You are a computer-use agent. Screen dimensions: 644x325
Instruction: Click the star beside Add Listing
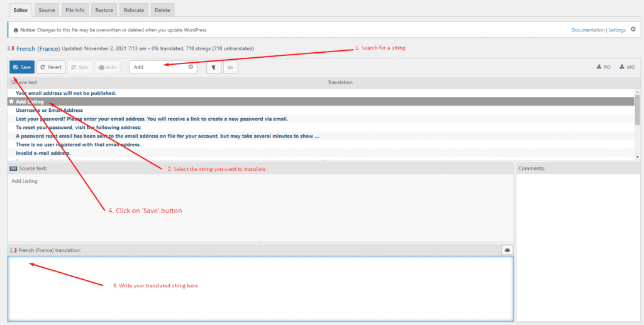click(x=11, y=102)
